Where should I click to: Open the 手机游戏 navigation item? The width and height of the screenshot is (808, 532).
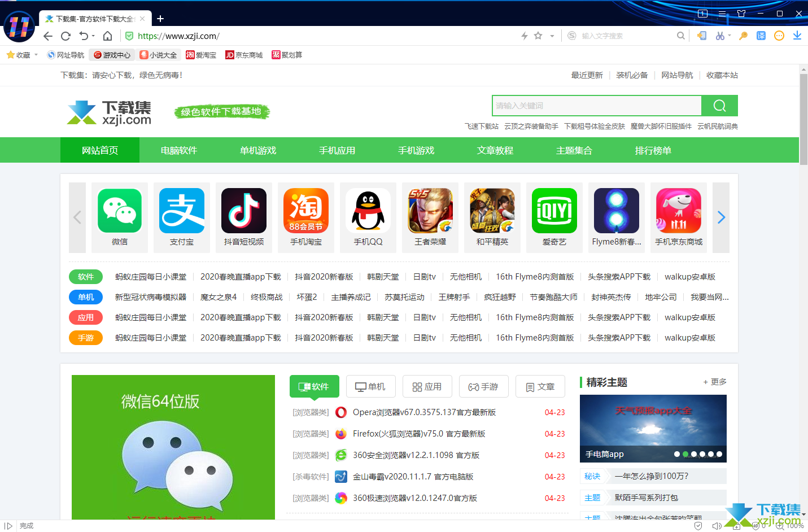tap(416, 150)
